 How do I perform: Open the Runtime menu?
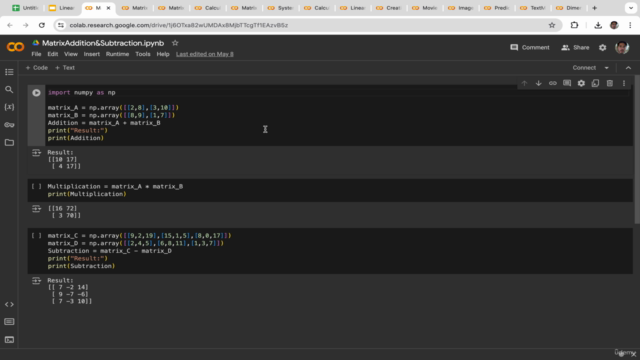tap(117, 54)
